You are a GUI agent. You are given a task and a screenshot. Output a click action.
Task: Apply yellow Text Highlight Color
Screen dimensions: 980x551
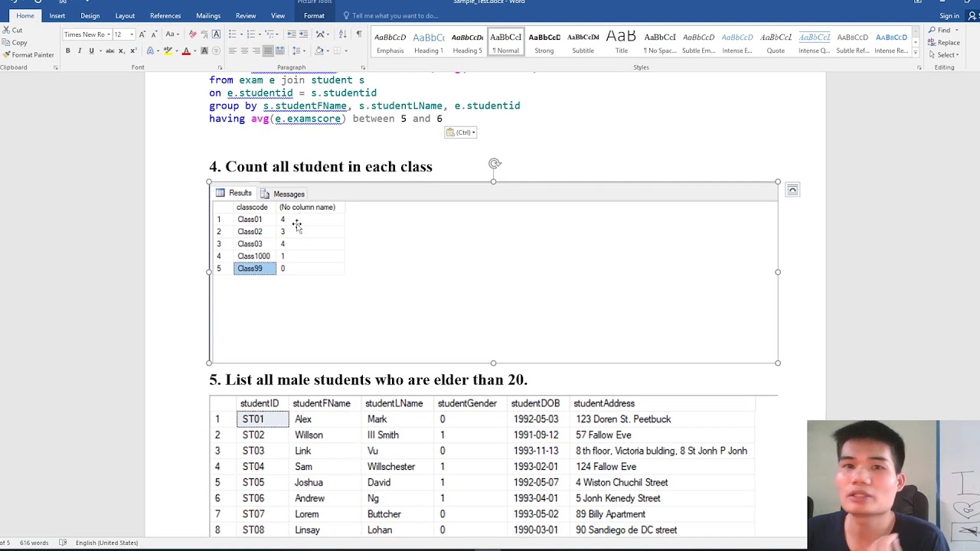[168, 51]
